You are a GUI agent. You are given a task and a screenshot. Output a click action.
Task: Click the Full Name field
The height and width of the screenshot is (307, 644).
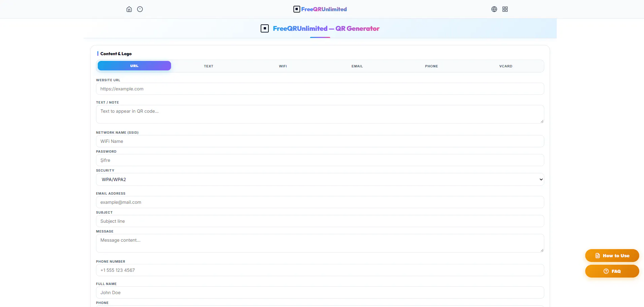click(x=320, y=292)
